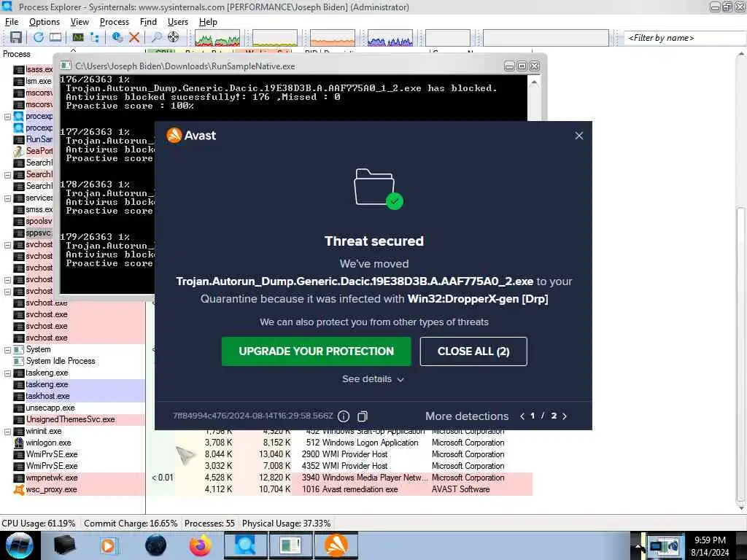Click the Avast remediation exe description cell
Image resolution: width=747 pixels, height=560 pixels.
pos(360,489)
